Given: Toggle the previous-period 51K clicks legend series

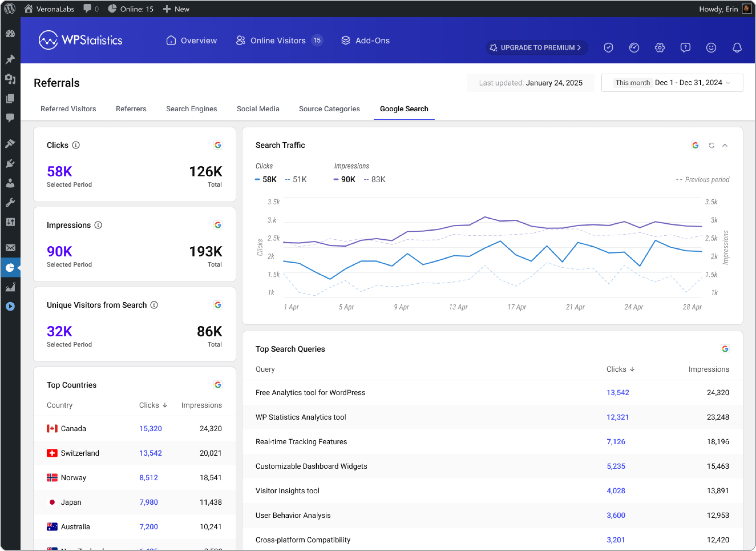Looking at the screenshot, I should click(296, 180).
